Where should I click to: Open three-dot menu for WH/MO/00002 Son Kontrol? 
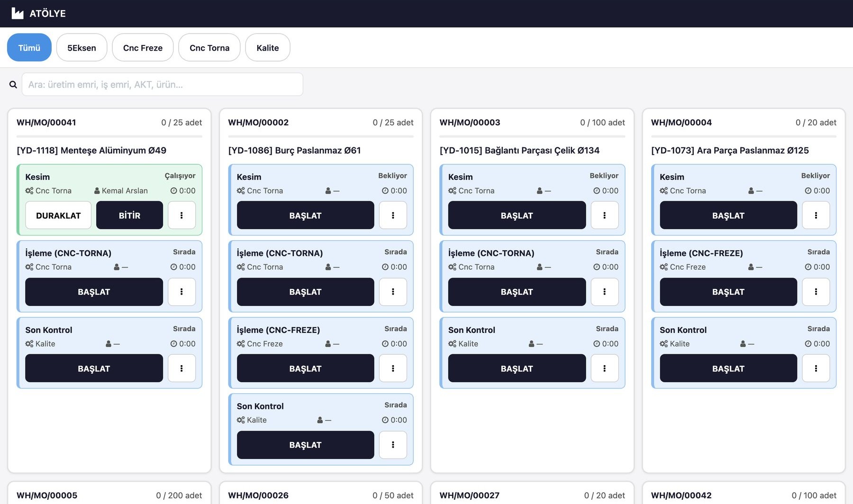tap(393, 445)
